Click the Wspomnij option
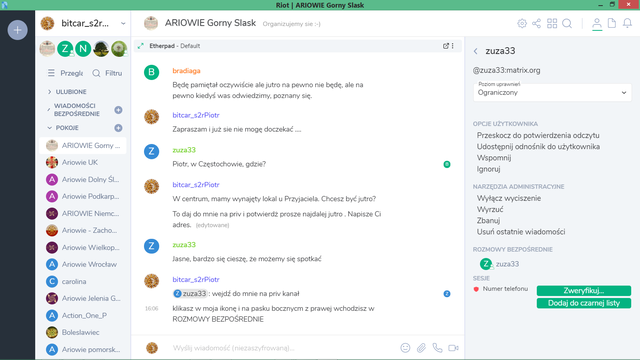 (x=494, y=158)
